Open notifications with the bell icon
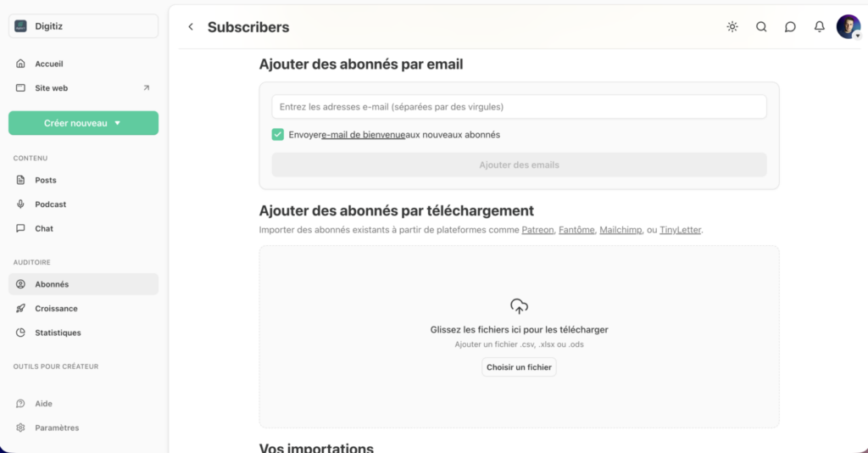This screenshot has width=868, height=453. [820, 26]
